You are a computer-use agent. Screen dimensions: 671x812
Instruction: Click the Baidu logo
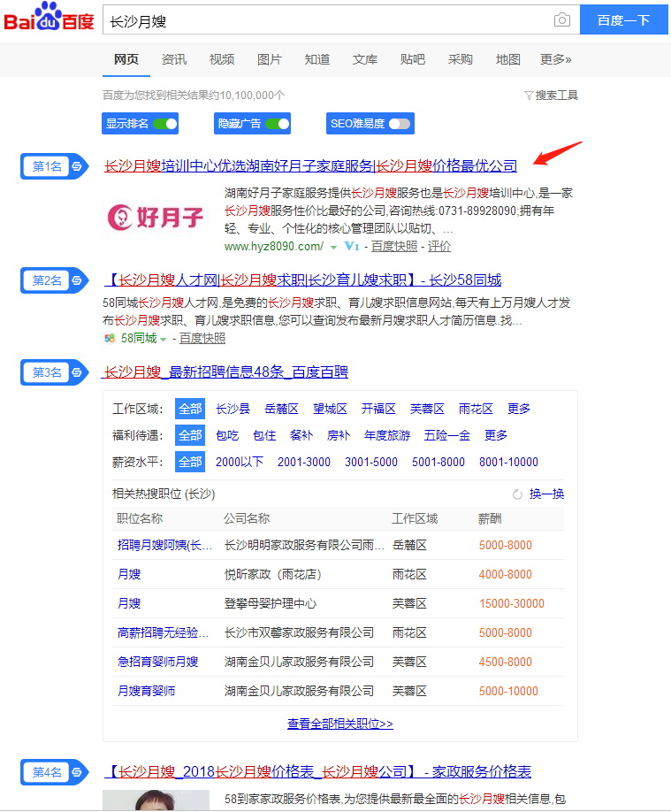49,18
